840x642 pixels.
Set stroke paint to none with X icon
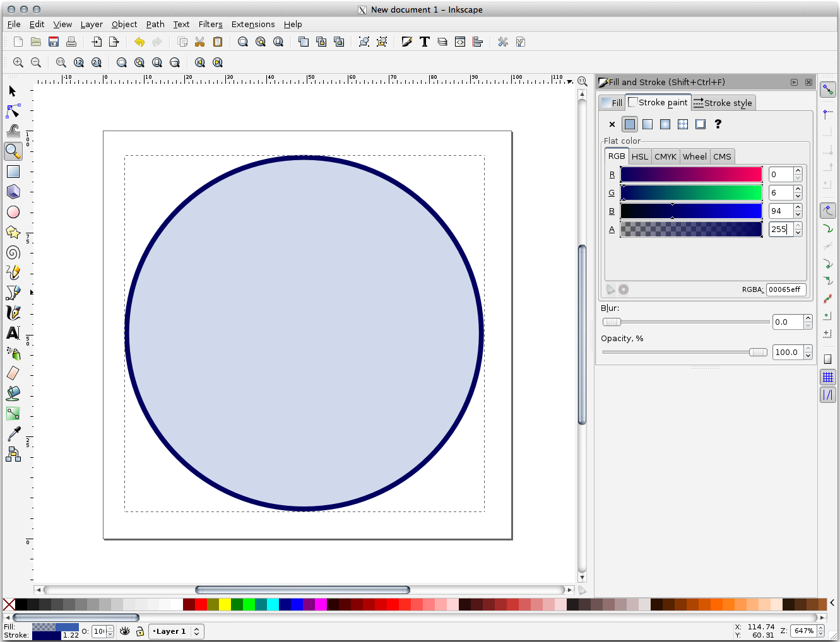[x=611, y=124]
